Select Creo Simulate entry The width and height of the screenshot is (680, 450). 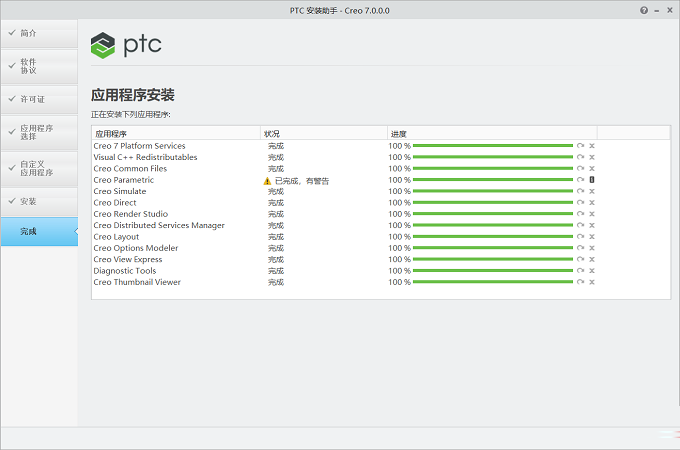[120, 191]
